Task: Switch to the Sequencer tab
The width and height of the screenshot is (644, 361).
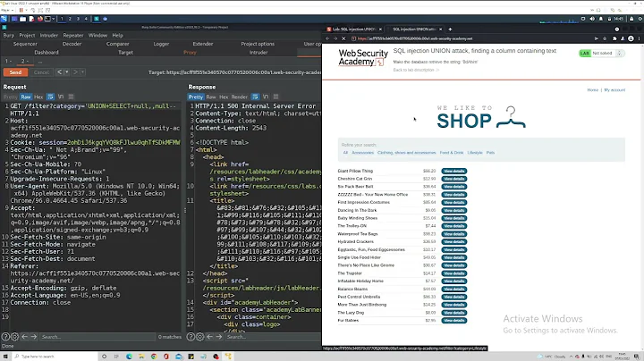Action: coord(25,44)
